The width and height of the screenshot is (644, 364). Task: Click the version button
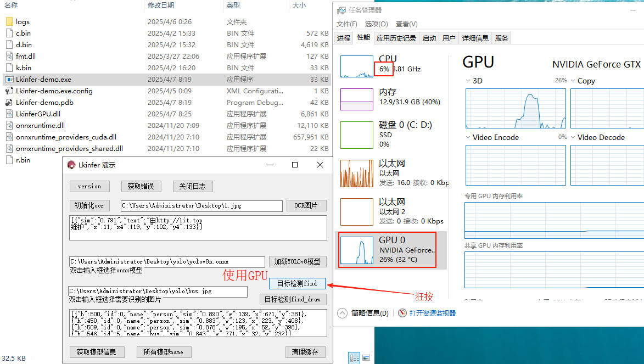[89, 186]
